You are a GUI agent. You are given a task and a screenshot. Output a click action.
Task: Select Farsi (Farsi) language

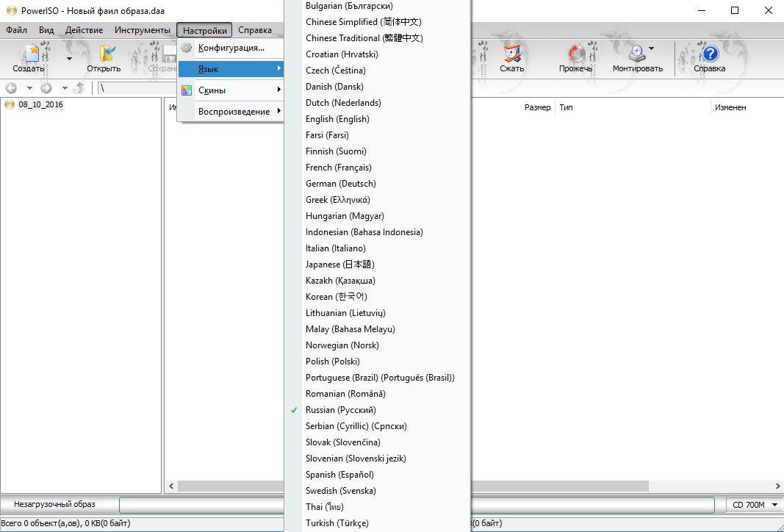(378, 135)
